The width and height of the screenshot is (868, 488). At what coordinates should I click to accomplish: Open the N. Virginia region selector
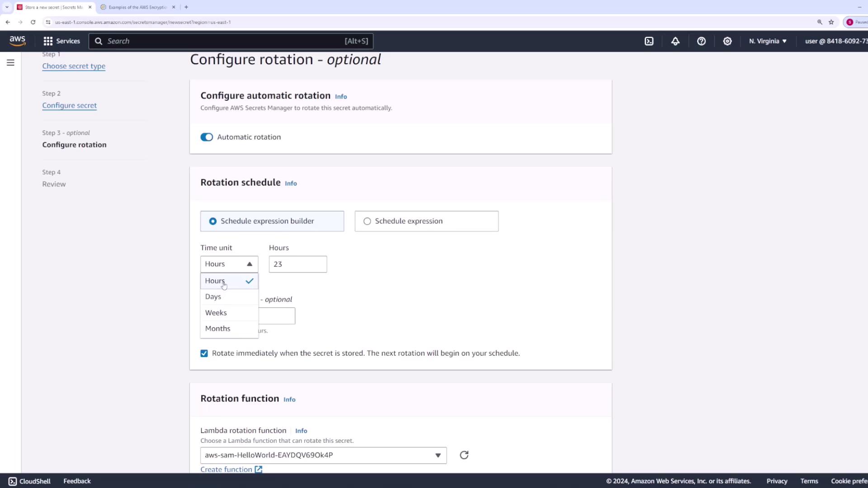tap(768, 41)
